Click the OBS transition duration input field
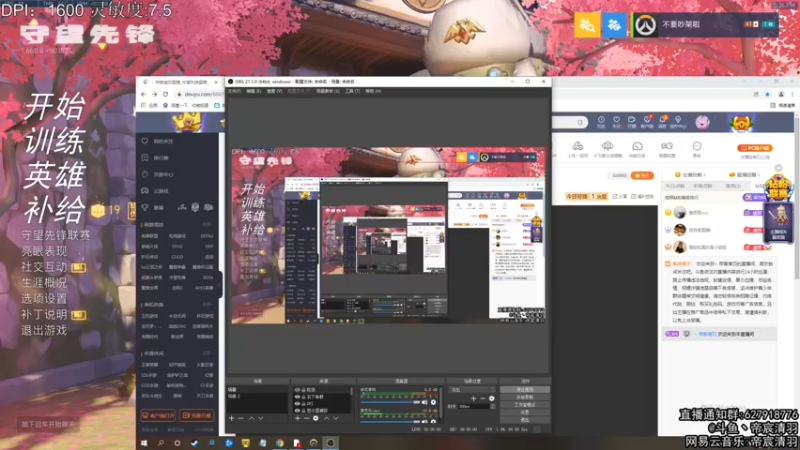 473,407
